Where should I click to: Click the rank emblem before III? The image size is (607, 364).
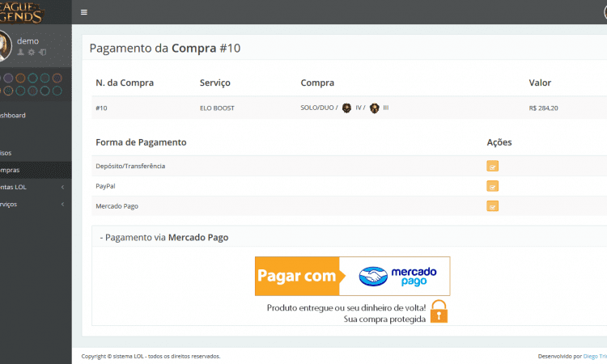(x=375, y=108)
